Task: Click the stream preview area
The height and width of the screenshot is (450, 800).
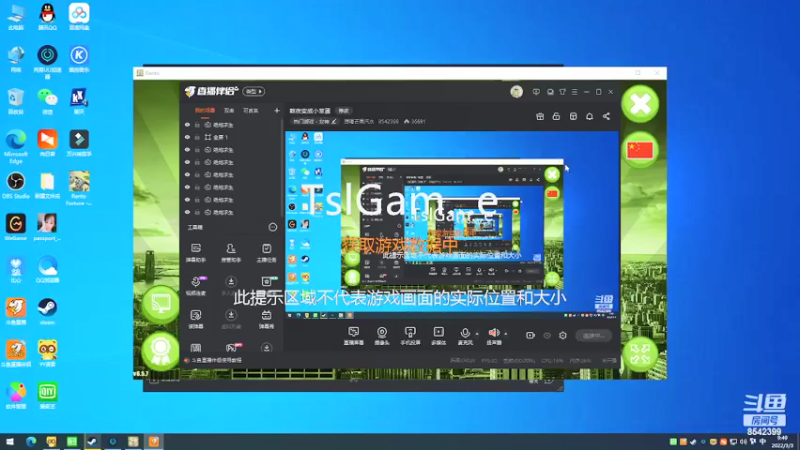Action: 452,225
